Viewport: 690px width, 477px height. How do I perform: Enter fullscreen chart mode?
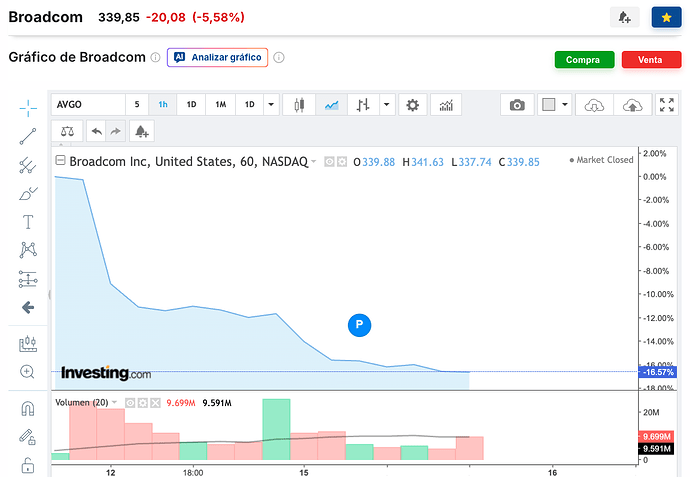click(x=664, y=104)
